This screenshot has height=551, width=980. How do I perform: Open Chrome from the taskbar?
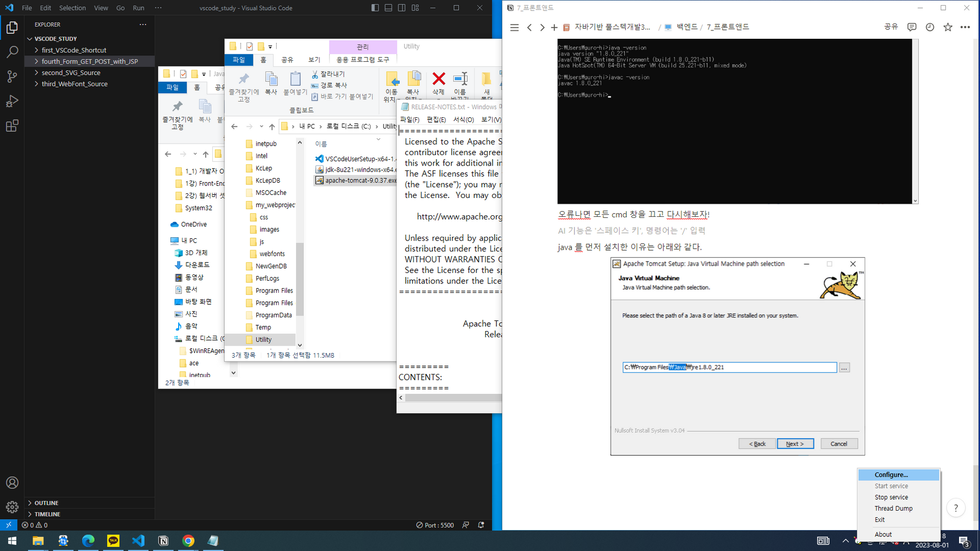pyautogui.click(x=188, y=541)
